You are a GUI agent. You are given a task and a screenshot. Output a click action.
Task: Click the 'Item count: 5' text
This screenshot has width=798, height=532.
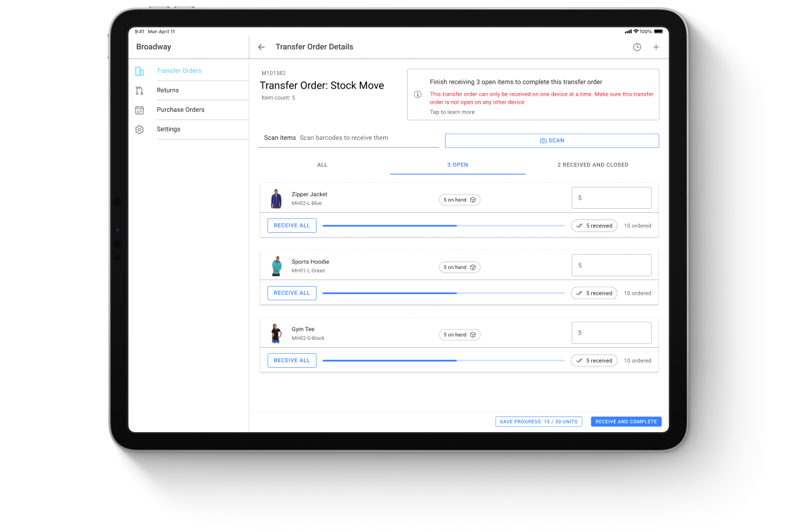click(x=278, y=98)
